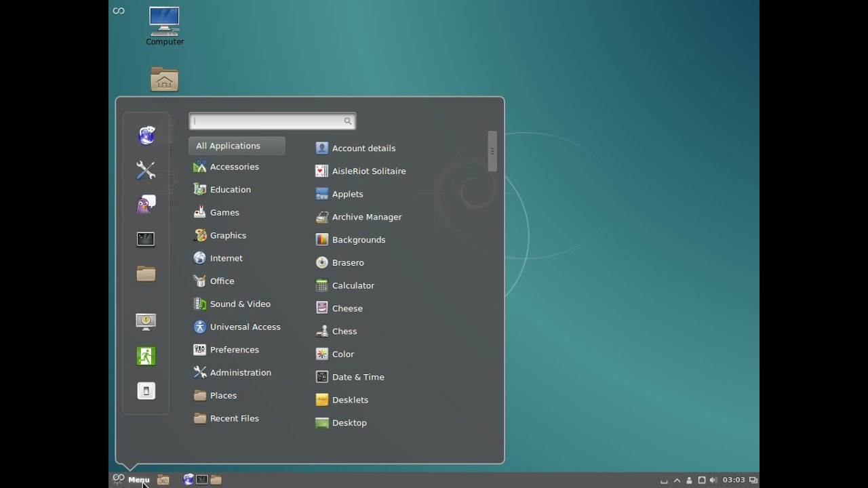Image resolution: width=868 pixels, height=488 pixels.
Task: Open the Home folder desktop icon
Action: tap(164, 79)
